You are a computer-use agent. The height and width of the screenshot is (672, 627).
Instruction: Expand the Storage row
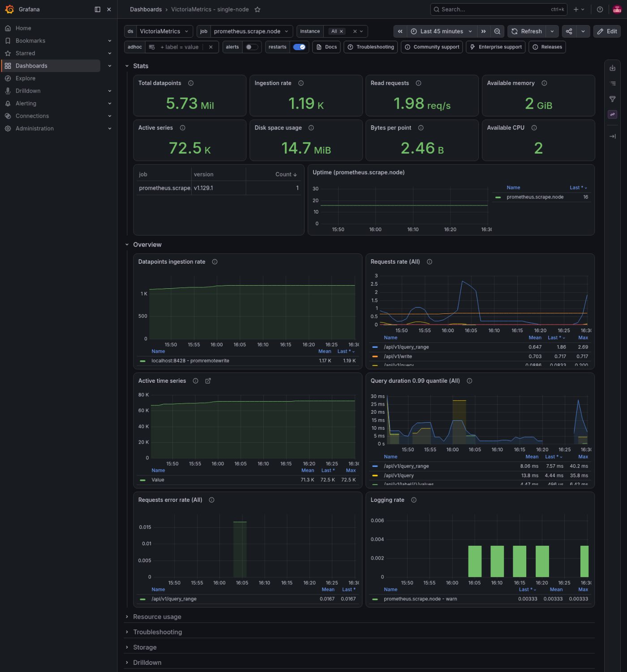145,647
